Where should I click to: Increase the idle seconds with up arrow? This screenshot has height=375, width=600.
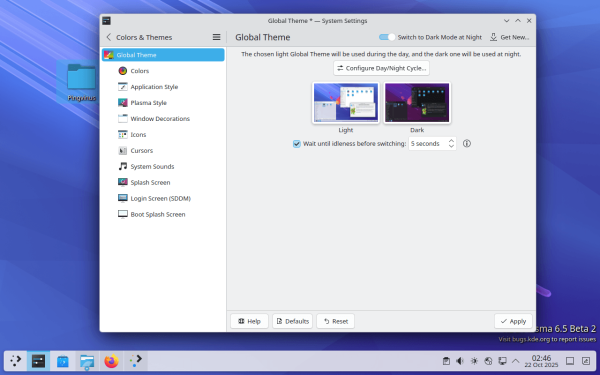[x=451, y=140]
